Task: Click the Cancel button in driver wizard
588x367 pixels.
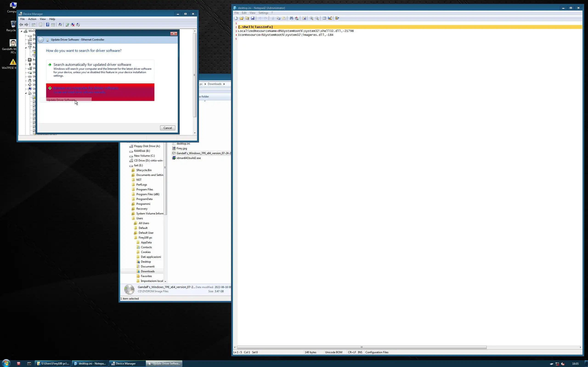Action: pos(167,128)
